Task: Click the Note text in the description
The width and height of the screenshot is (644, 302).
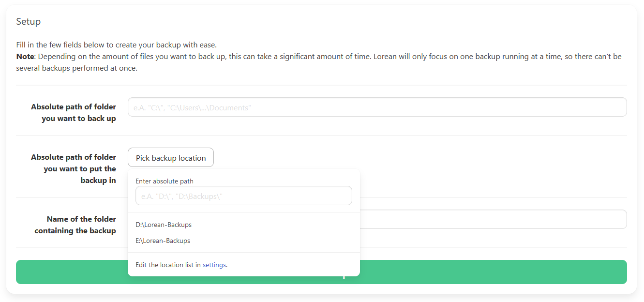Action: tap(23, 56)
